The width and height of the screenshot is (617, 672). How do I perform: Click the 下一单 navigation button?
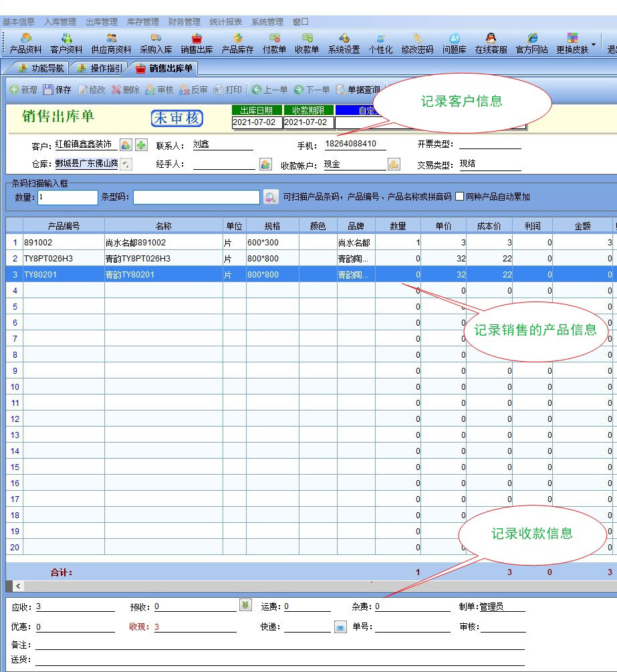(x=312, y=90)
